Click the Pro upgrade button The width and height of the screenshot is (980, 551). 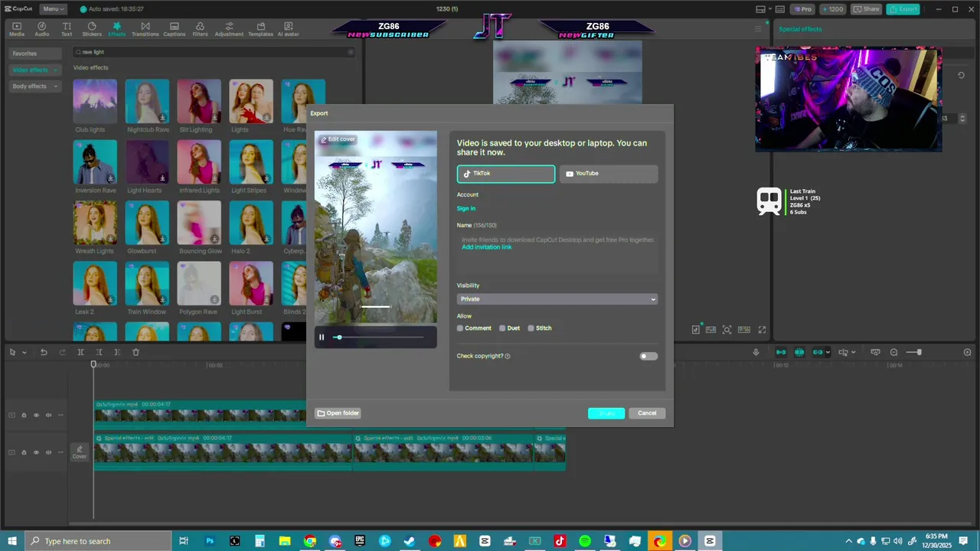(802, 9)
